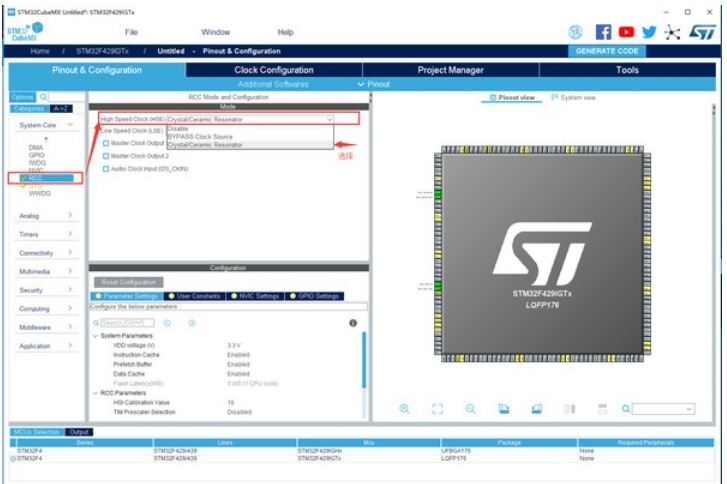
Task: Switch to System view
Action: point(573,97)
